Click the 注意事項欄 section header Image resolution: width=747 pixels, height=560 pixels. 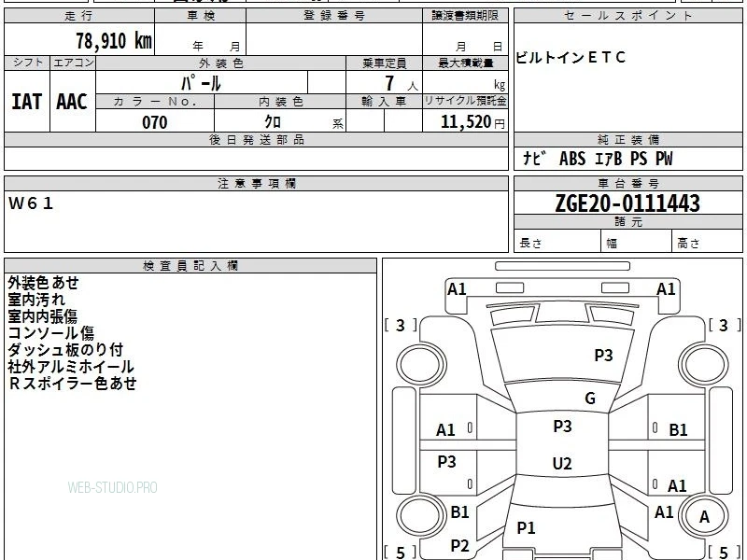tap(256, 183)
